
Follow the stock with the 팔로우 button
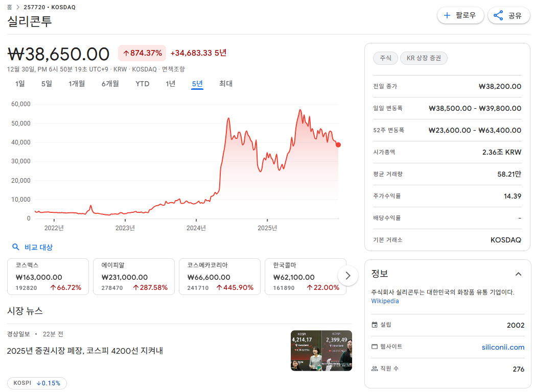pos(460,15)
